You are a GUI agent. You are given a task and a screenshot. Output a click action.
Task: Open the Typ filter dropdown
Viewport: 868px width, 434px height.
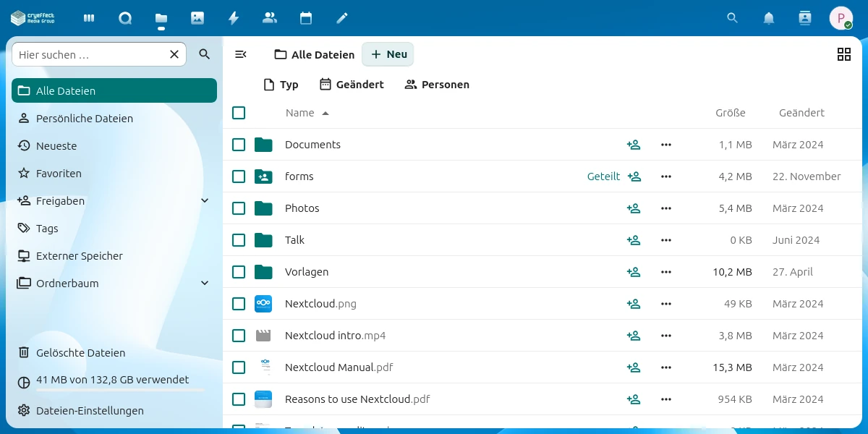281,85
